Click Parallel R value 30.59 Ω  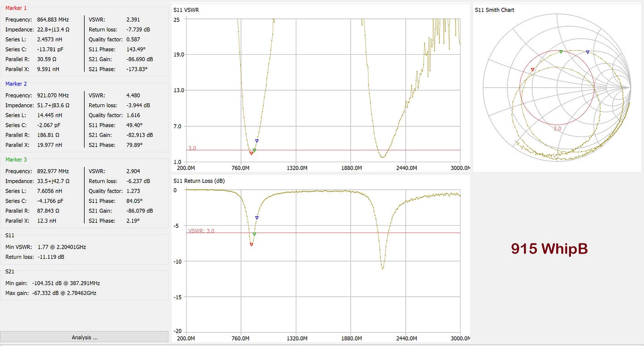(x=47, y=59)
